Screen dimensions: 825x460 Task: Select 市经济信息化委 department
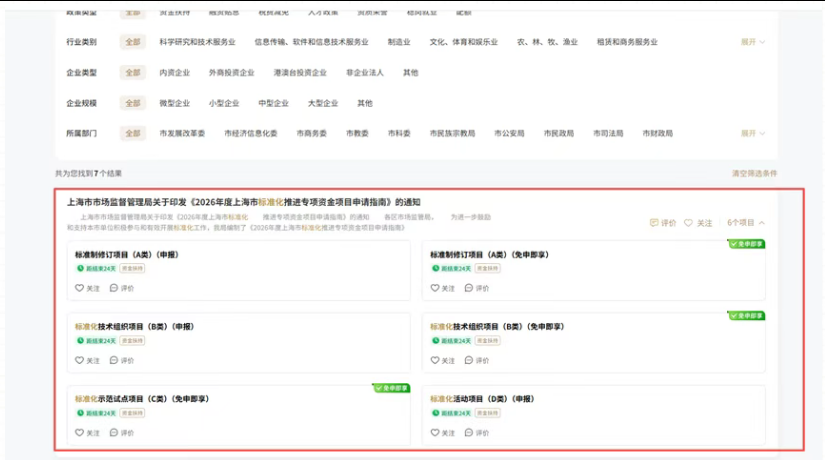[250, 133]
